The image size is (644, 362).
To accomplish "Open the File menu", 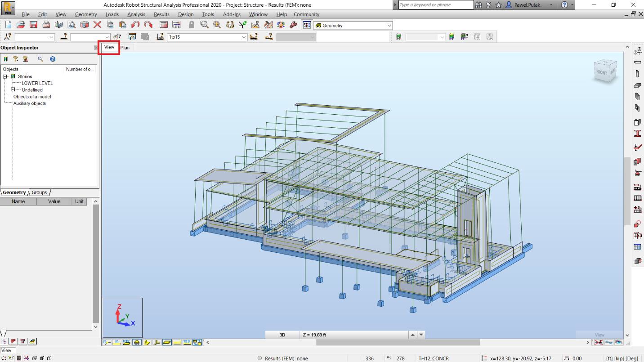I will click(x=25, y=14).
